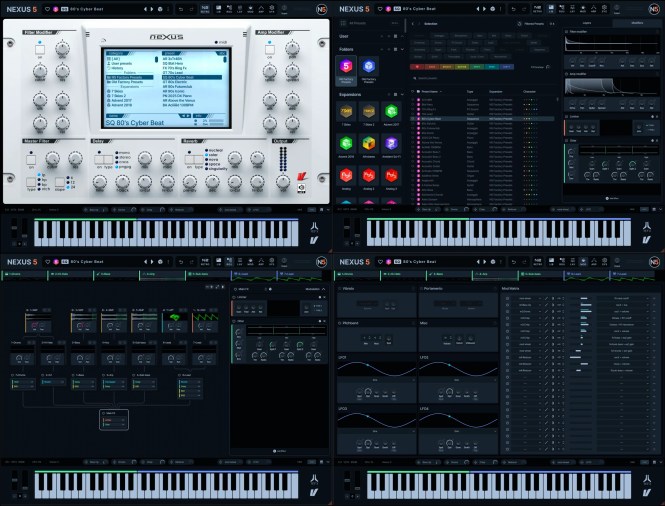Select N5 Factory Presets in retro category list
This screenshot has height=506, width=665.
[x=130, y=78]
